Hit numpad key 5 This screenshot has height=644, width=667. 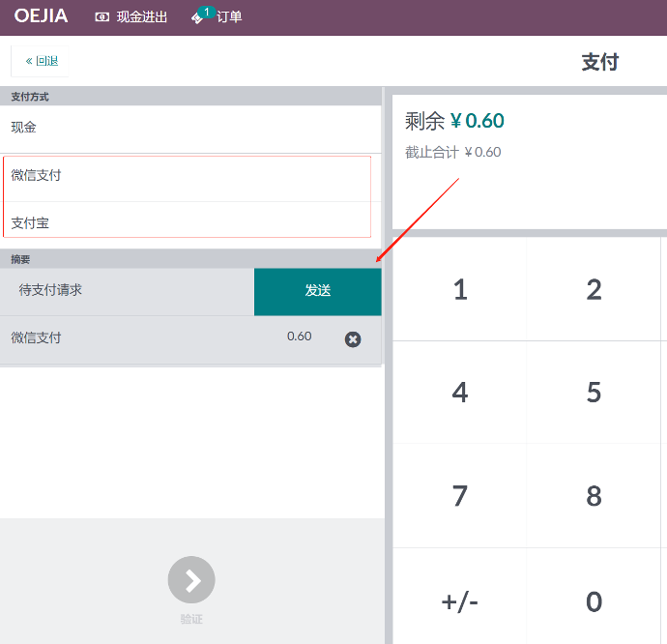594,393
